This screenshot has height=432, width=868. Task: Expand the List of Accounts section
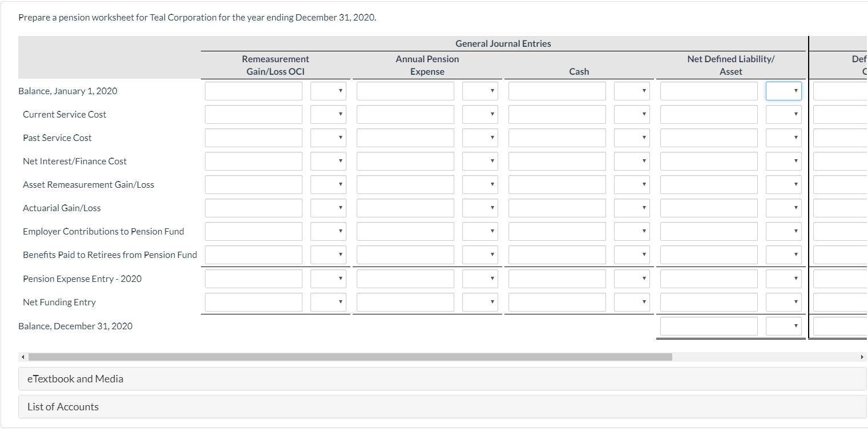click(62, 406)
